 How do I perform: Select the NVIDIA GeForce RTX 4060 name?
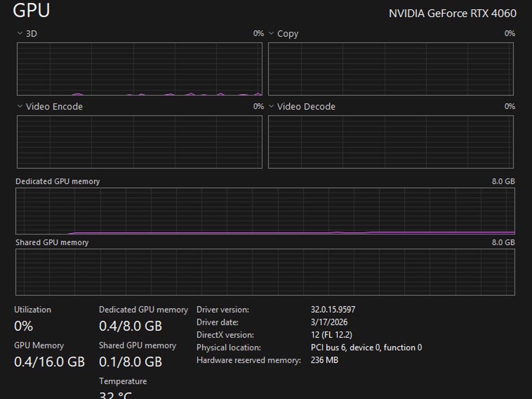click(x=453, y=13)
